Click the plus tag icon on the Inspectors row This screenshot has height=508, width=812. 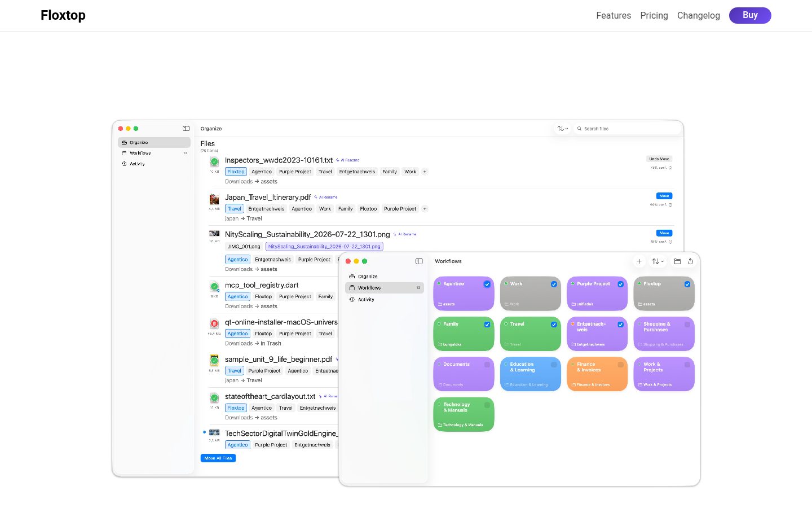[x=425, y=172]
